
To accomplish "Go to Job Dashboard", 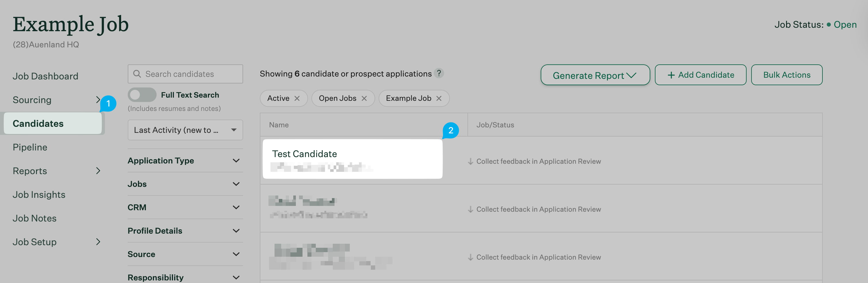I will 46,76.
